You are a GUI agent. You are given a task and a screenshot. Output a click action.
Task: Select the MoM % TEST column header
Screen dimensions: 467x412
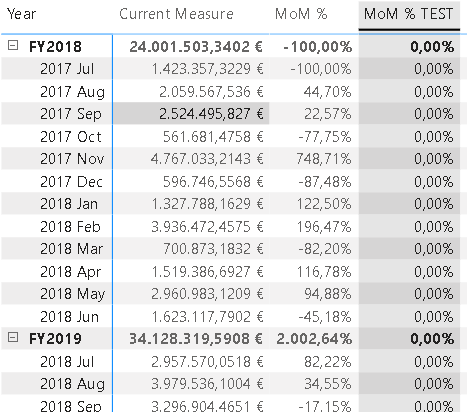(x=409, y=14)
